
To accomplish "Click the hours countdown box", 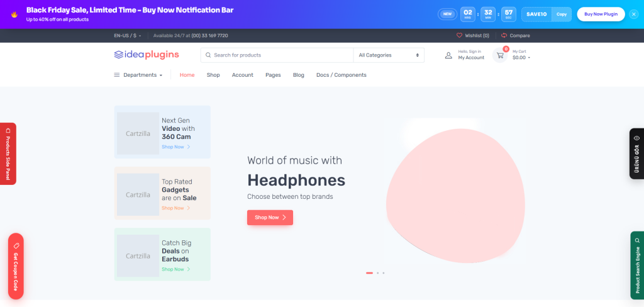I will 468,14.
